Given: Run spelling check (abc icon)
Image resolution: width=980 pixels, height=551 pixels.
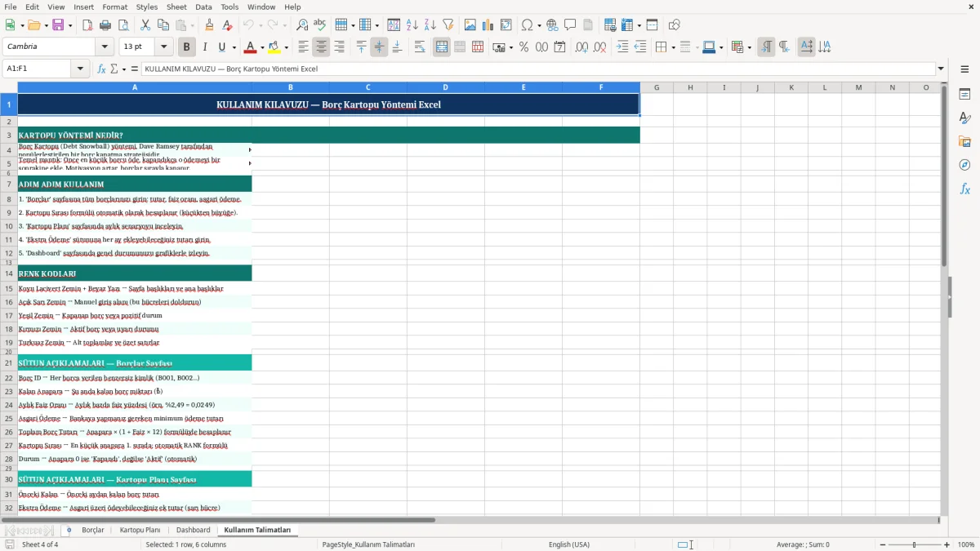Looking at the screenshot, I should [x=320, y=25].
